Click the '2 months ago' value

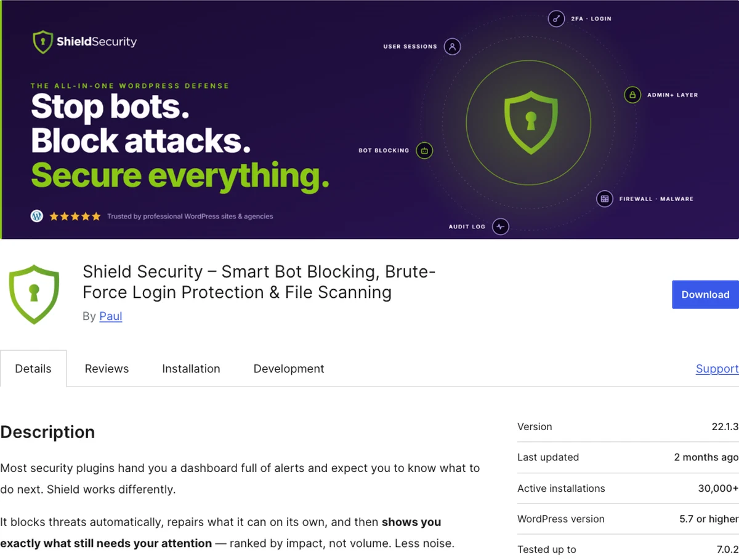coord(706,457)
